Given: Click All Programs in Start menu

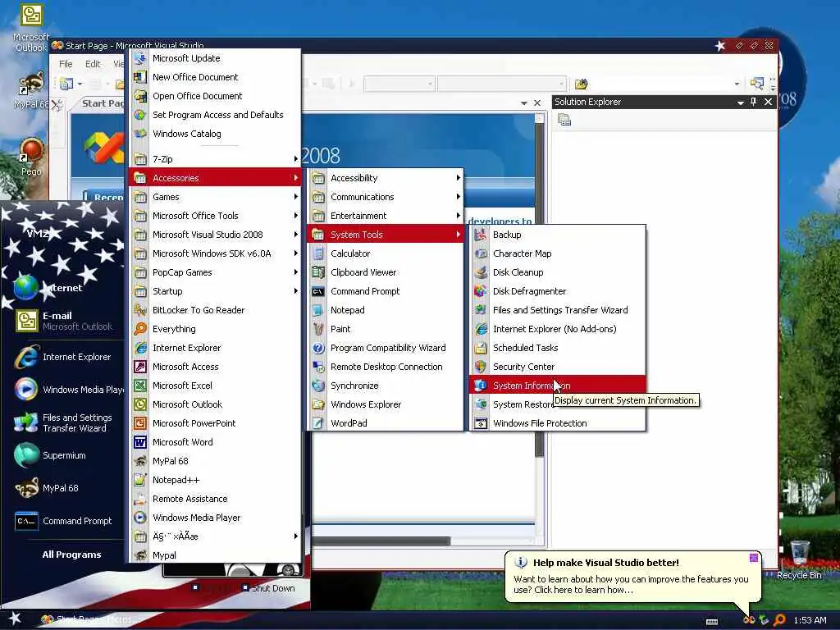Looking at the screenshot, I should (71, 555).
